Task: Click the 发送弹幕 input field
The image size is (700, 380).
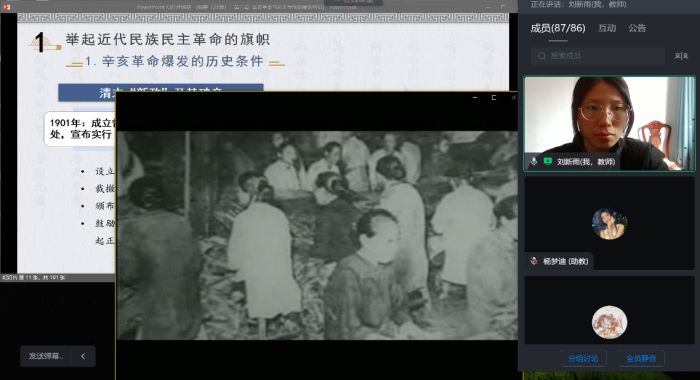Action: (46, 356)
